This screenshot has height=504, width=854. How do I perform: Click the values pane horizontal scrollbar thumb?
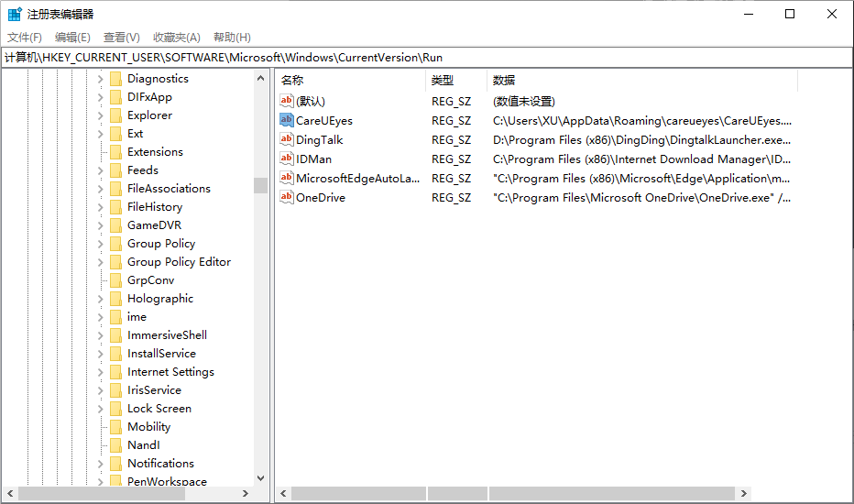pyautogui.click(x=513, y=493)
